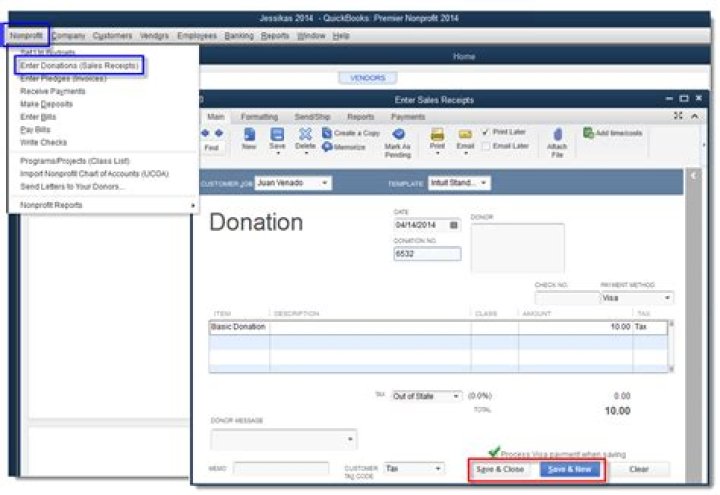Open the Print dropdown arrow
The width and height of the screenshot is (720, 495).
point(437,153)
